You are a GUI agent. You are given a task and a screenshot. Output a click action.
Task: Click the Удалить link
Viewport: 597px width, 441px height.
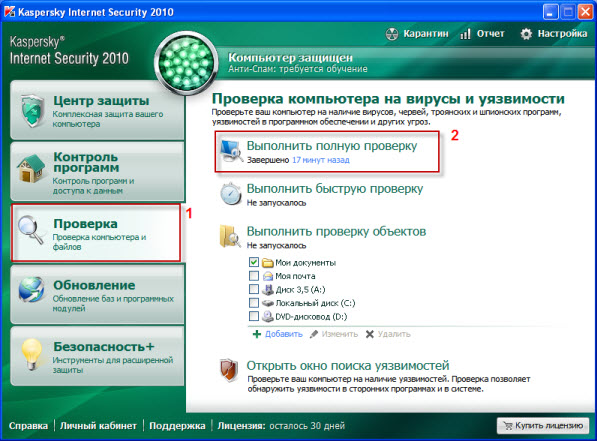point(394,334)
